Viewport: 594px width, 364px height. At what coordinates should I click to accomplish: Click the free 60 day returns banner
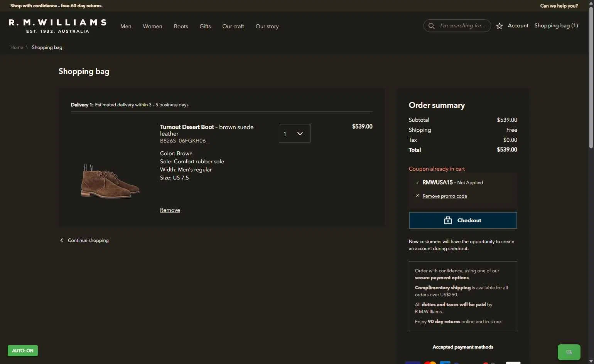point(56,6)
